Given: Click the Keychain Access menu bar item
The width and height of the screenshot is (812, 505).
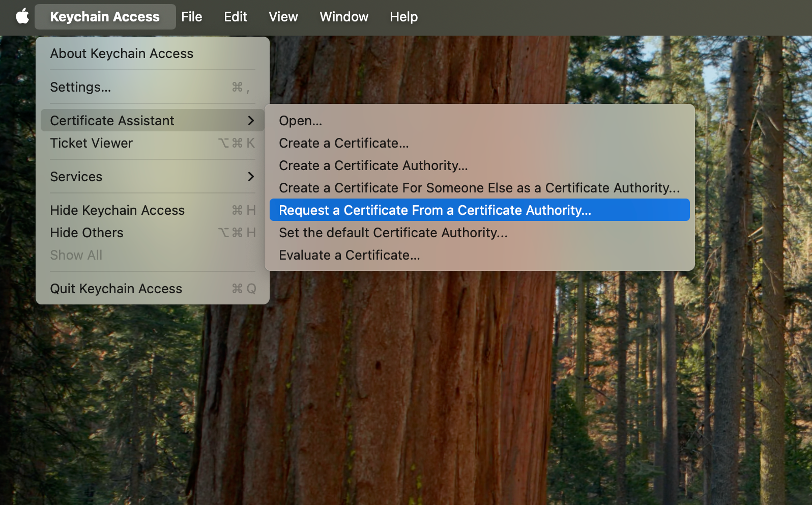Looking at the screenshot, I should 105,17.
